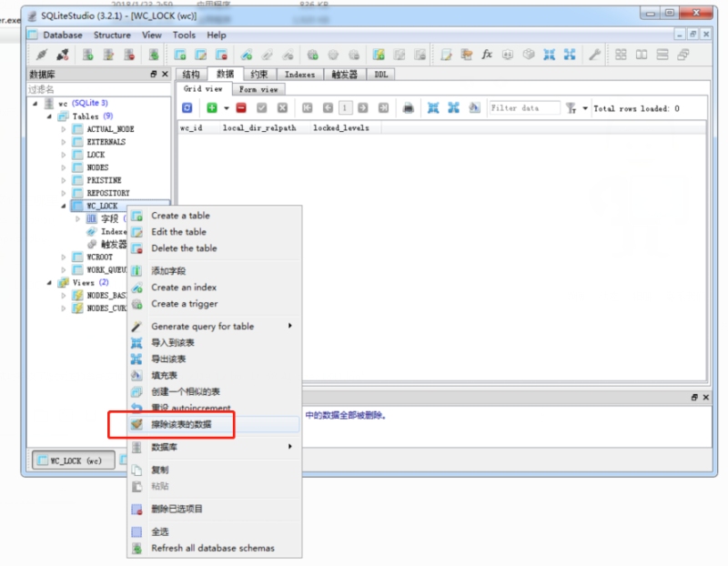This screenshot has width=728, height=566.
Task: Choose Create a trigger menu entry
Action: tap(214, 304)
